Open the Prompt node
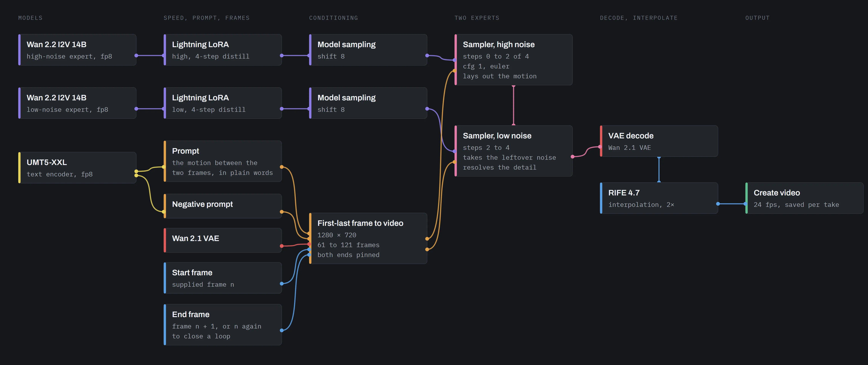 pyautogui.click(x=223, y=161)
